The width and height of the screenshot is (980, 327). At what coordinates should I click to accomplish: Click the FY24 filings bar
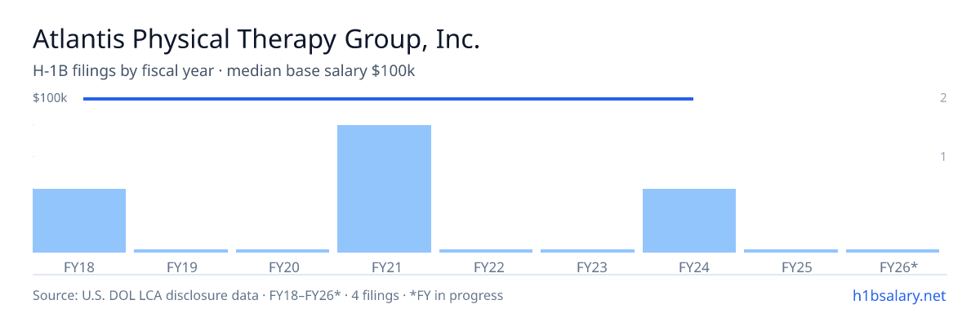click(689, 221)
